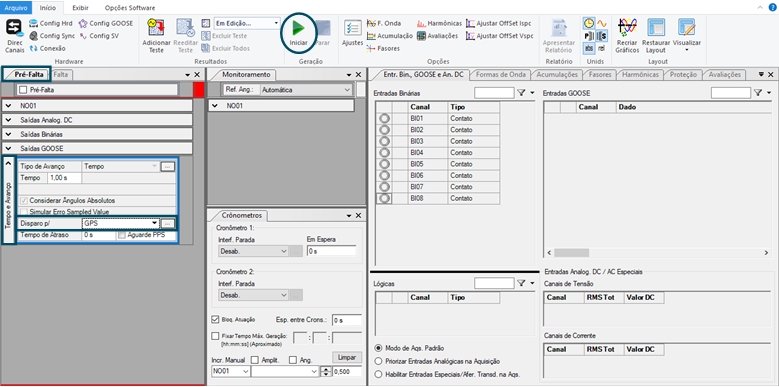
Task: Toggle Simular Erro Sampled Value checkbox
Action: coord(23,212)
